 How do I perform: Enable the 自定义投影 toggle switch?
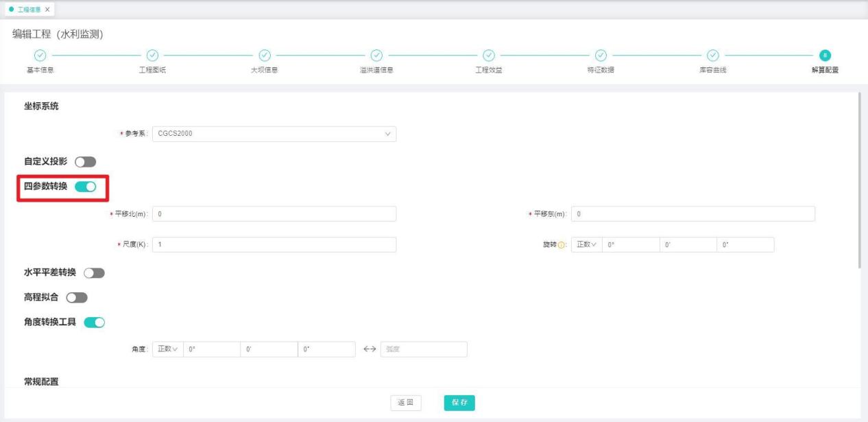[85, 162]
